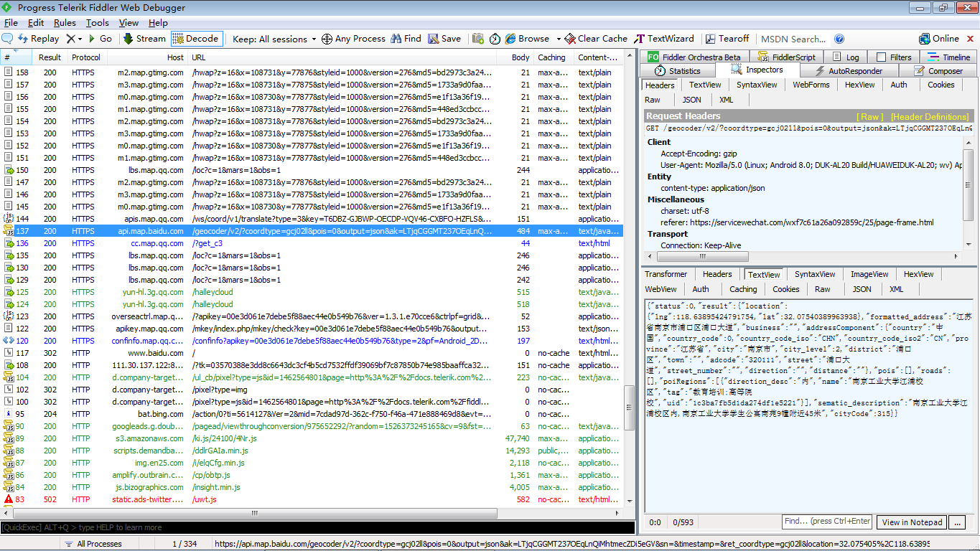The width and height of the screenshot is (980, 551).
Task: Click the QuickExec command input box
Action: pos(316,527)
